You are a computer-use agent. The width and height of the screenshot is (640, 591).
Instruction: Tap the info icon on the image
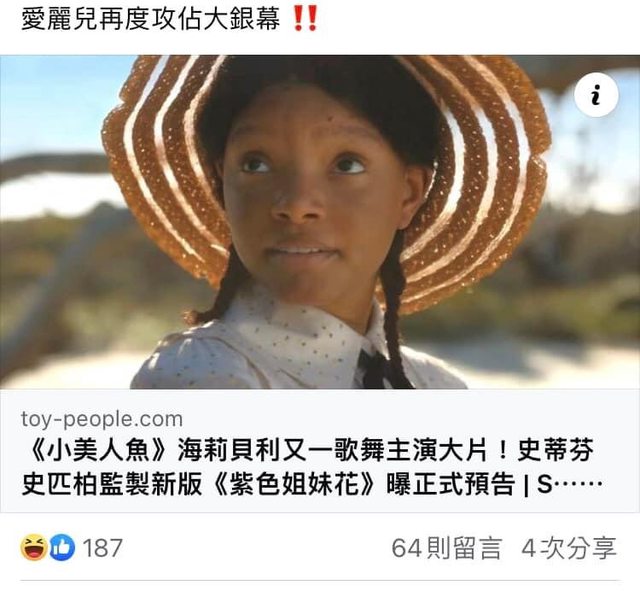596,95
